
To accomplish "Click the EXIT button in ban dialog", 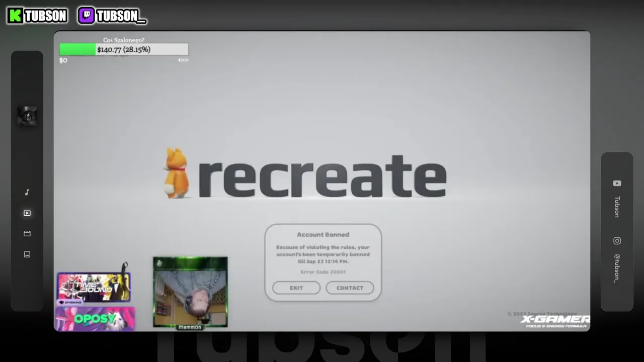I will coord(296,288).
